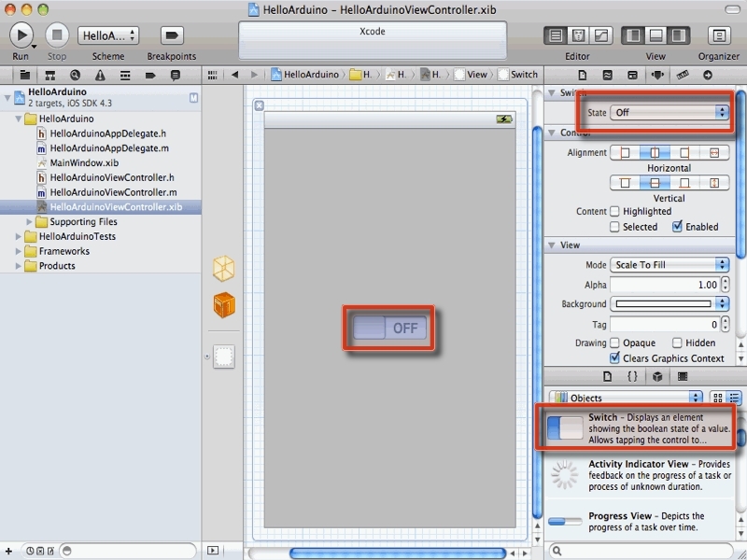The height and width of the screenshot is (560, 747).
Task: Open the Mode dropdown Scale To Fill
Action: pos(669,265)
